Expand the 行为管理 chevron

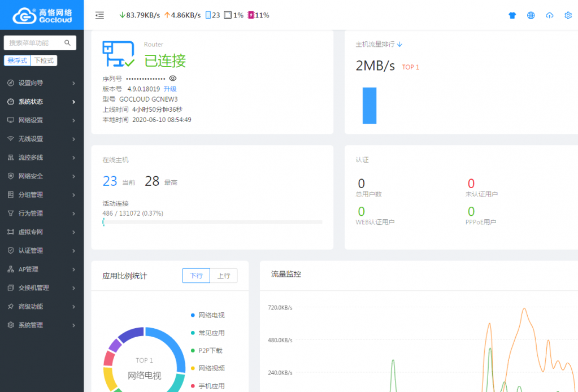point(73,214)
